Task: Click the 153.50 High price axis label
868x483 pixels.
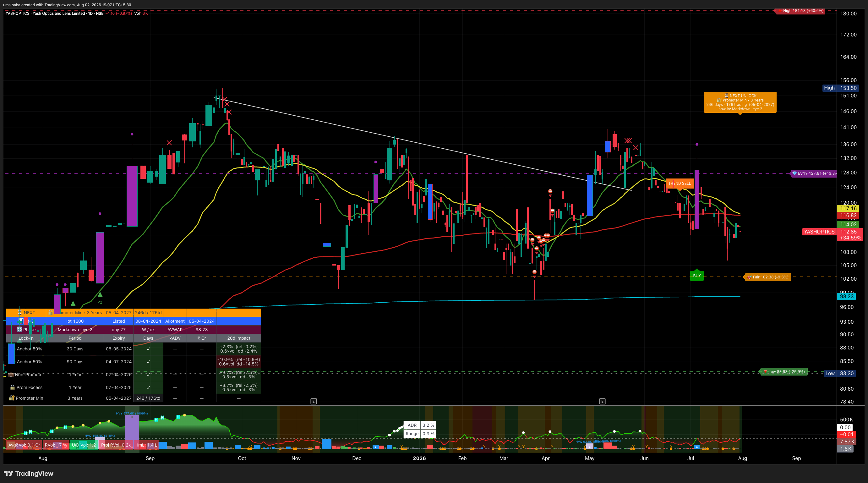Action: pos(848,88)
